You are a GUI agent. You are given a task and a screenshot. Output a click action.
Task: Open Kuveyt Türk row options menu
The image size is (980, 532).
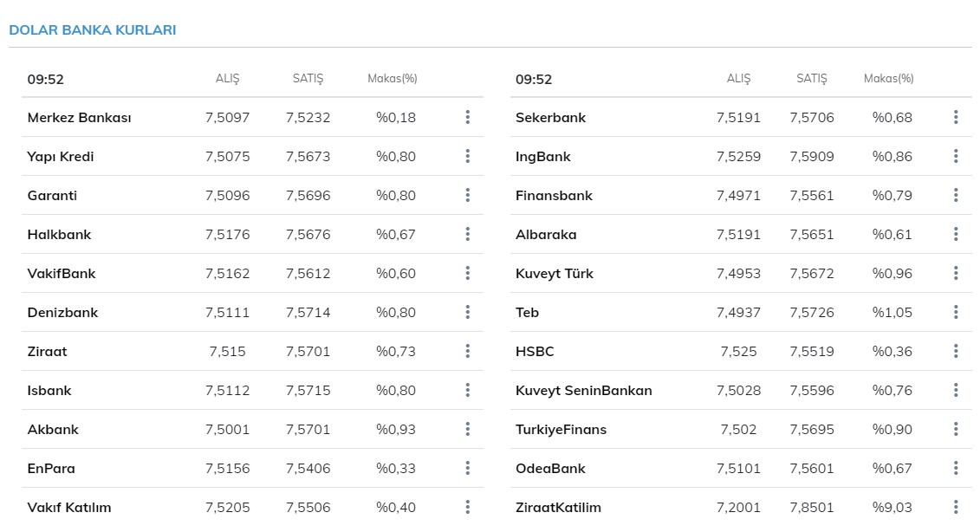(x=956, y=273)
